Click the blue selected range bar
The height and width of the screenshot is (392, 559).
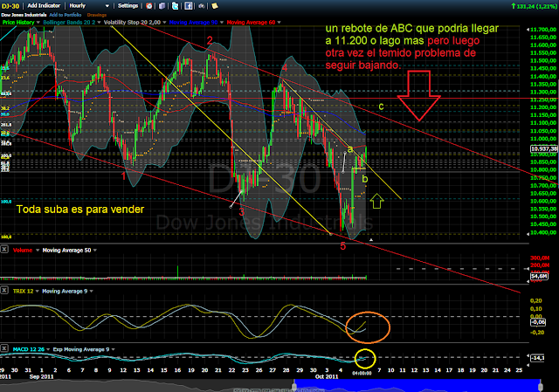[x=418, y=386]
